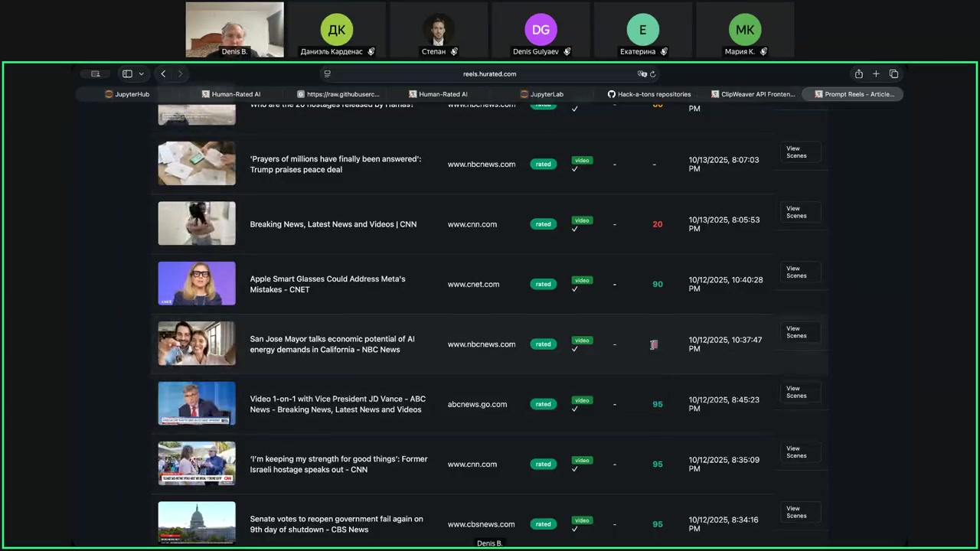This screenshot has height=551, width=980.
Task: Click the page reader menu icon in address bar
Action: [327, 74]
